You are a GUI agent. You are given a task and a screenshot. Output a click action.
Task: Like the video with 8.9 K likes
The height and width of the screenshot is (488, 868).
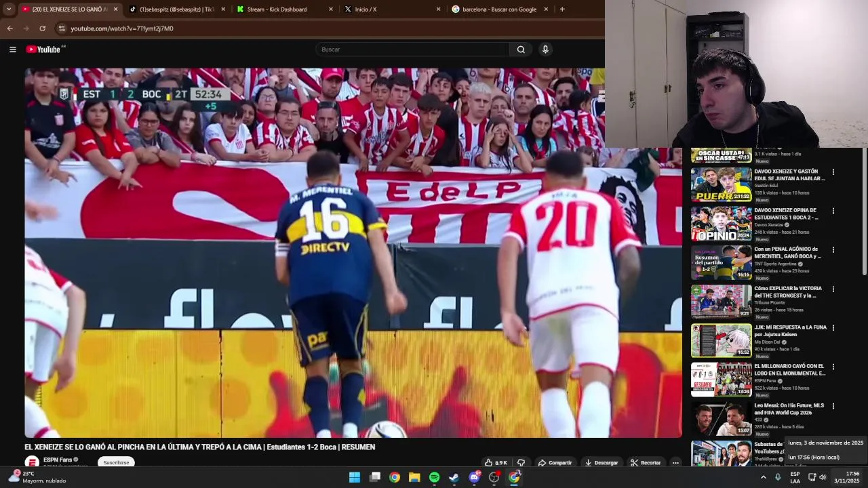pos(496,463)
